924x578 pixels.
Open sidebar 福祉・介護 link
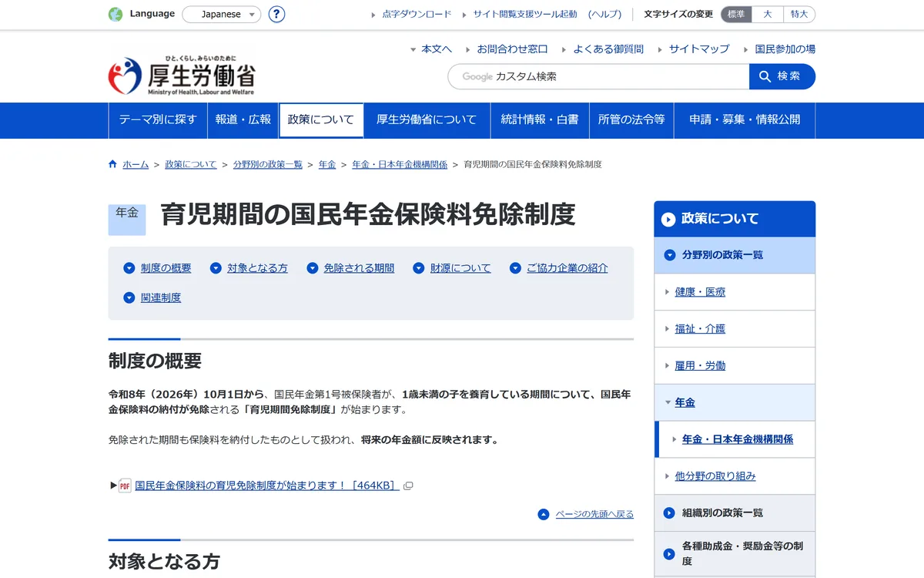700,329
